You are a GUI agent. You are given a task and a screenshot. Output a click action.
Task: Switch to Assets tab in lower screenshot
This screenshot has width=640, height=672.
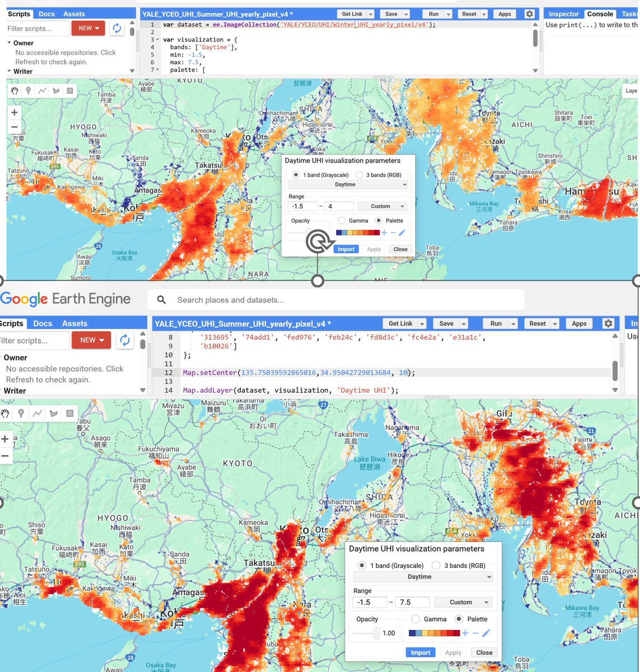pos(74,324)
